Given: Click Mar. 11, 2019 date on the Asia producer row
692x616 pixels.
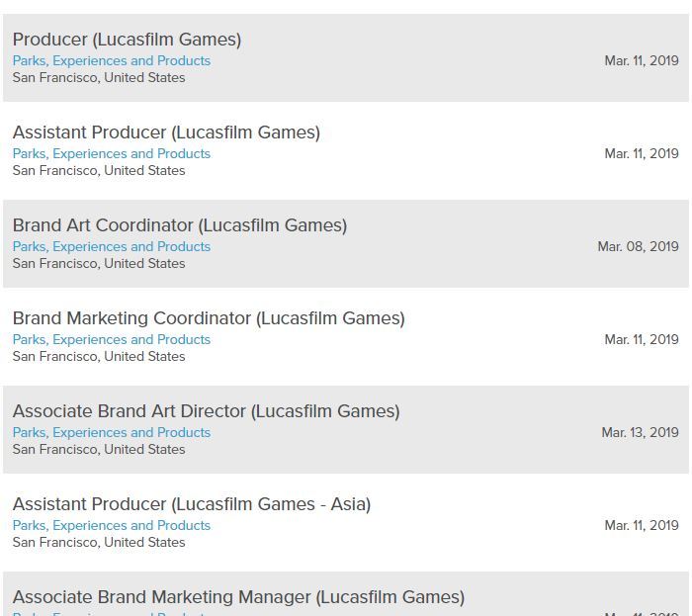Looking at the screenshot, I should (642, 526).
